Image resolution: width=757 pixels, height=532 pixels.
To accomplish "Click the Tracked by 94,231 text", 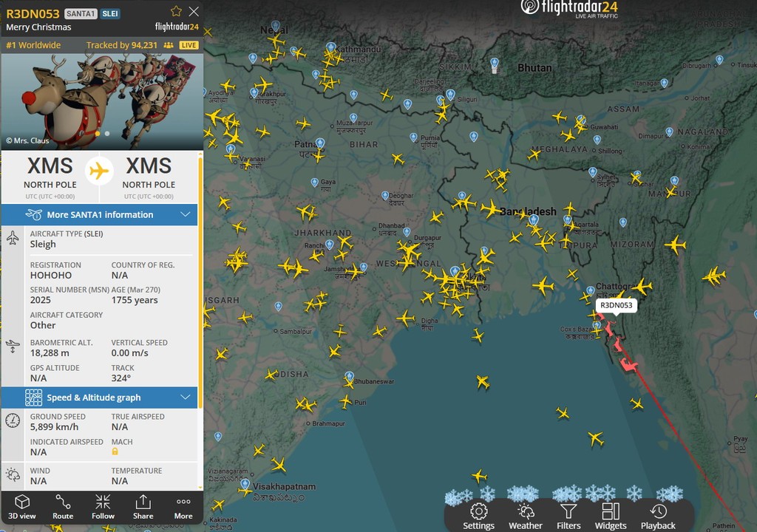I will tap(122, 45).
